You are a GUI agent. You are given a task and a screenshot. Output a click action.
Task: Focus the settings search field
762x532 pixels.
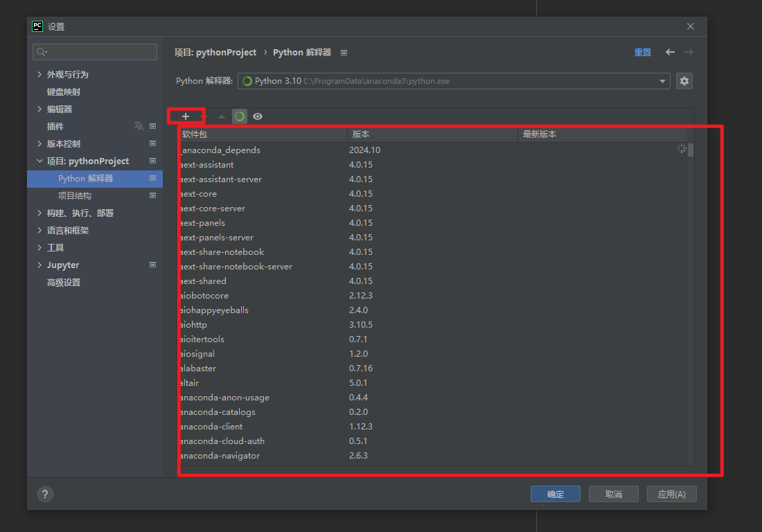pyautogui.click(x=95, y=52)
